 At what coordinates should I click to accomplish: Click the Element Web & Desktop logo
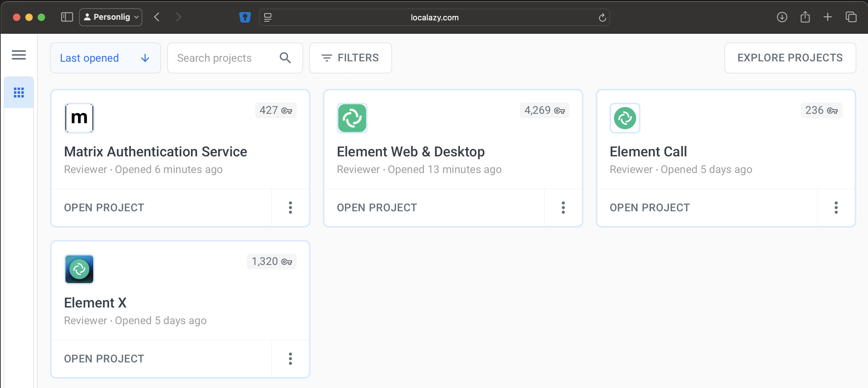coord(352,118)
